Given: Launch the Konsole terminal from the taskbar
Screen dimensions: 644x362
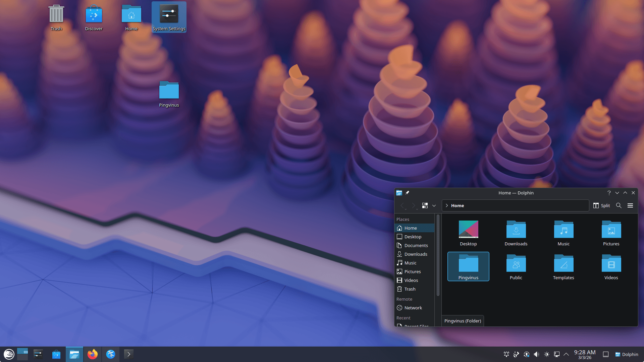Looking at the screenshot, I should 129,354.
